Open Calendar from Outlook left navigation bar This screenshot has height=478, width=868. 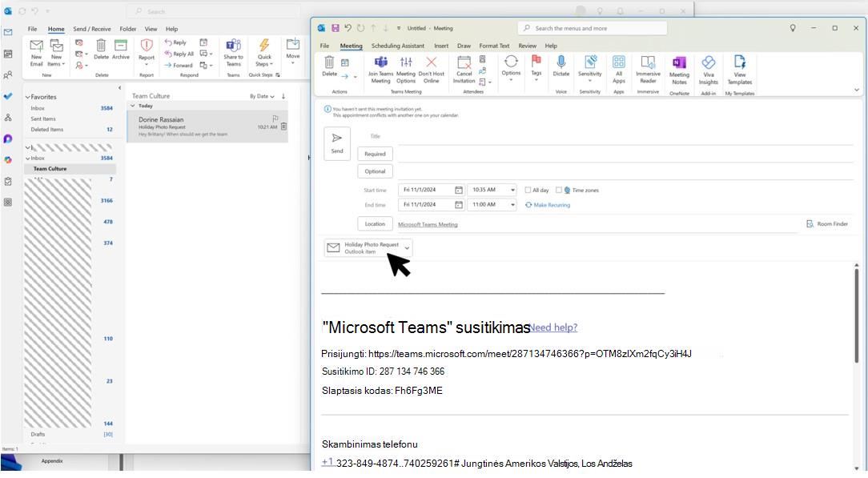point(8,54)
